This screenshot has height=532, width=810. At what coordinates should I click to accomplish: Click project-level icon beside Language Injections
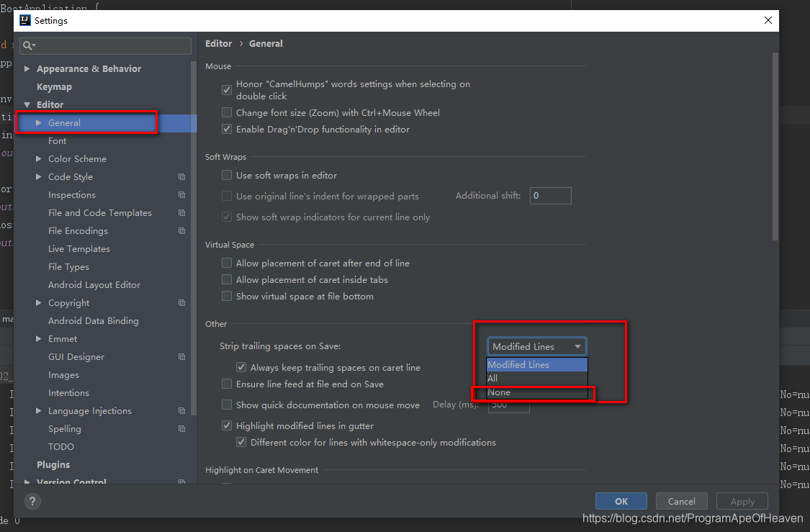coord(182,410)
